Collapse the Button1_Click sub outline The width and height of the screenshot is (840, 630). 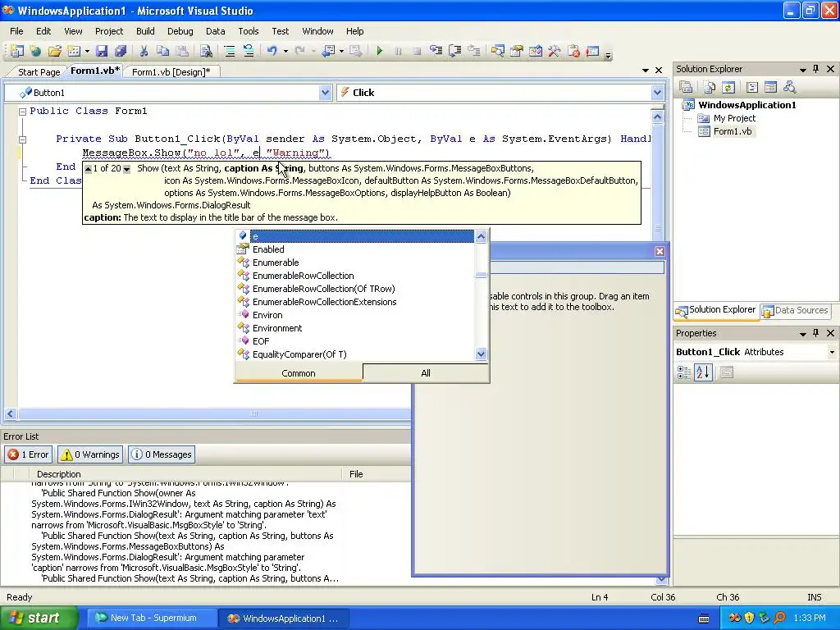[x=22, y=139]
